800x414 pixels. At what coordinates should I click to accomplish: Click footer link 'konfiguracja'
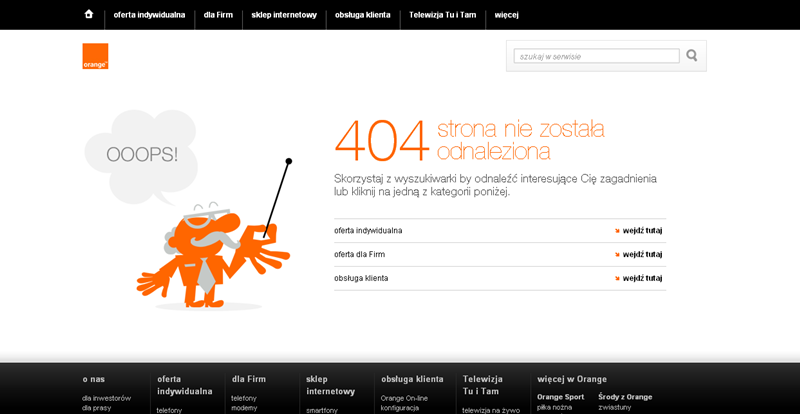pos(399,408)
